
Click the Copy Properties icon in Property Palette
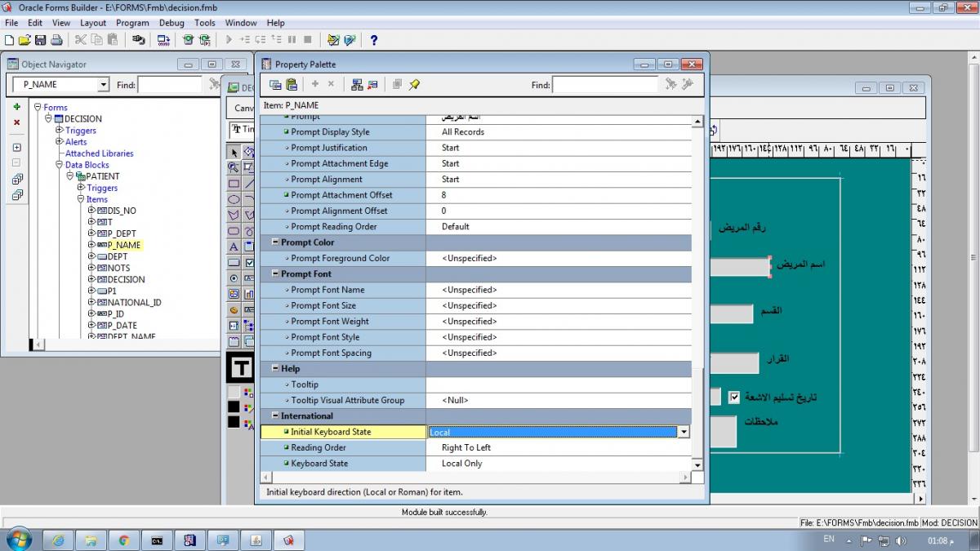pyautogui.click(x=276, y=84)
